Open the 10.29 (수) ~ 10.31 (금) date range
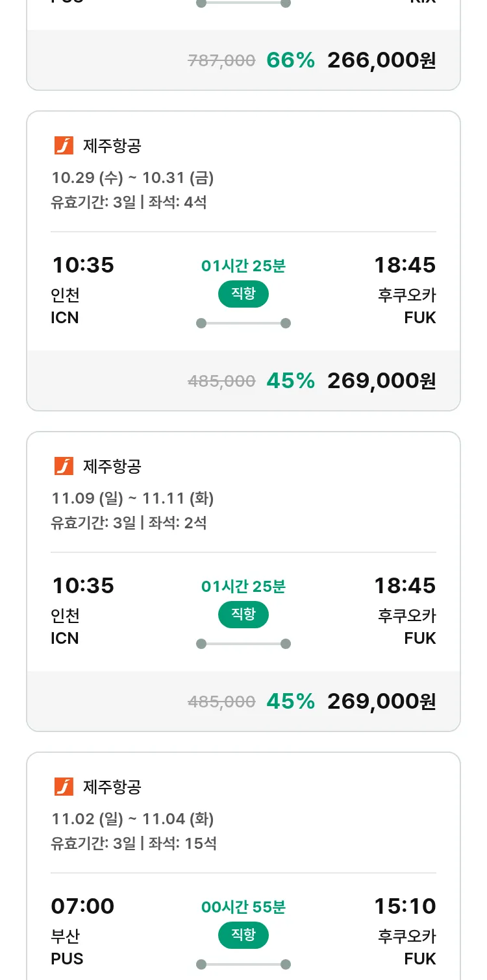The height and width of the screenshot is (980, 487). click(x=132, y=178)
